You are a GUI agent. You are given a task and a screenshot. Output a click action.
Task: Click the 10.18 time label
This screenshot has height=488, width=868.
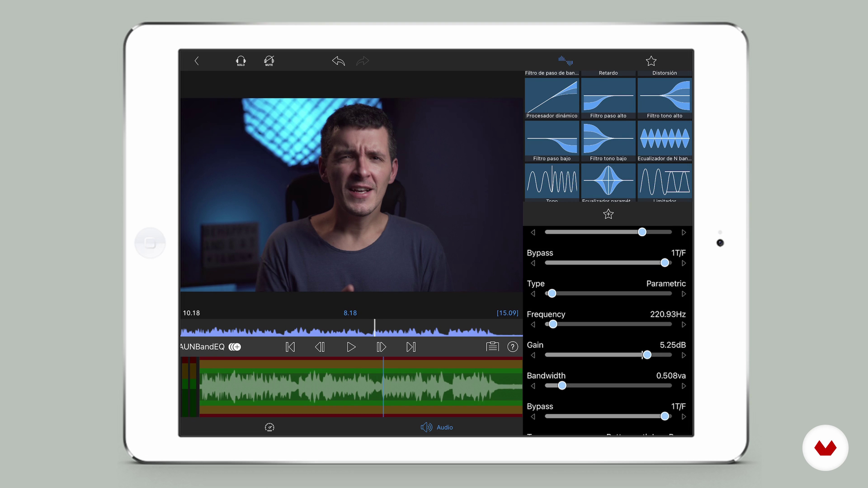(191, 313)
